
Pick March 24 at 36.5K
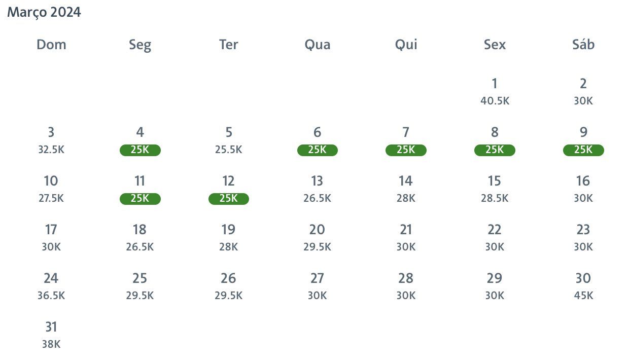point(51,286)
